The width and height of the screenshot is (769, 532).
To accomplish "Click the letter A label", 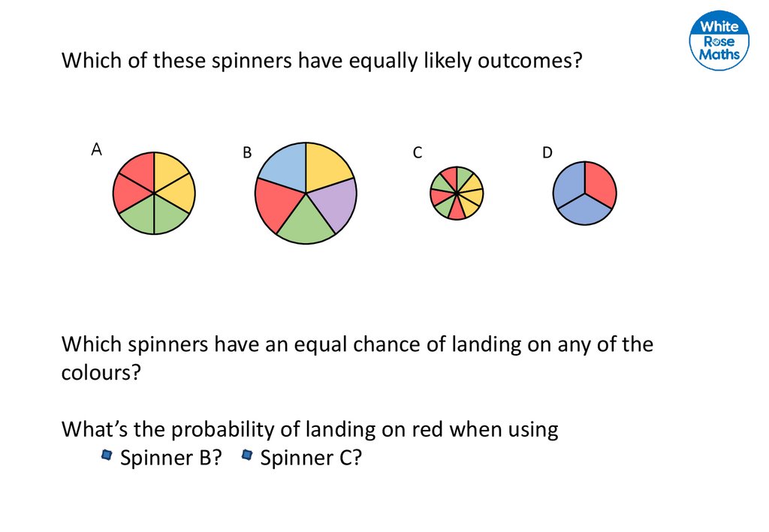I will (96, 150).
